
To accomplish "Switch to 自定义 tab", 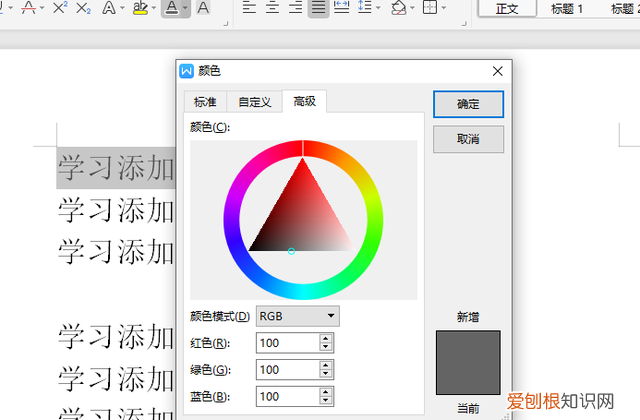I will click(x=255, y=102).
